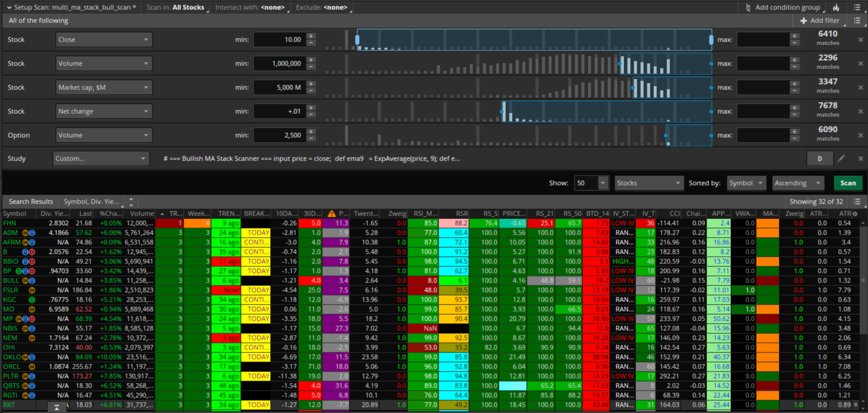Open column settings gear in results header
The height and width of the screenshot is (413, 868).
coord(855,214)
